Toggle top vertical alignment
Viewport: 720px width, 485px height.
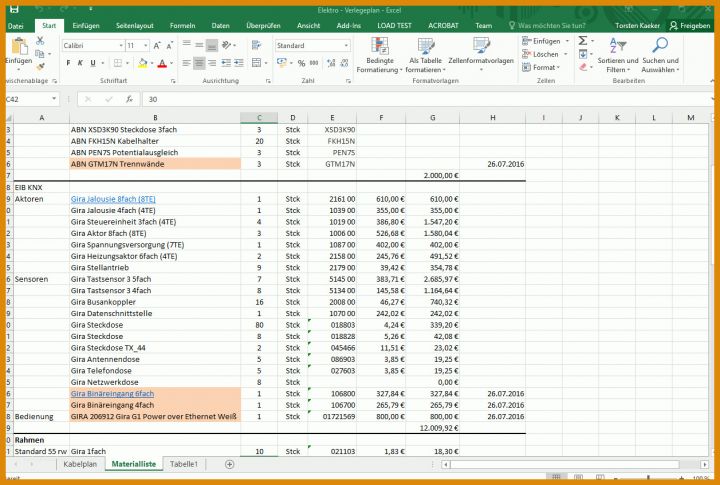tap(186, 45)
